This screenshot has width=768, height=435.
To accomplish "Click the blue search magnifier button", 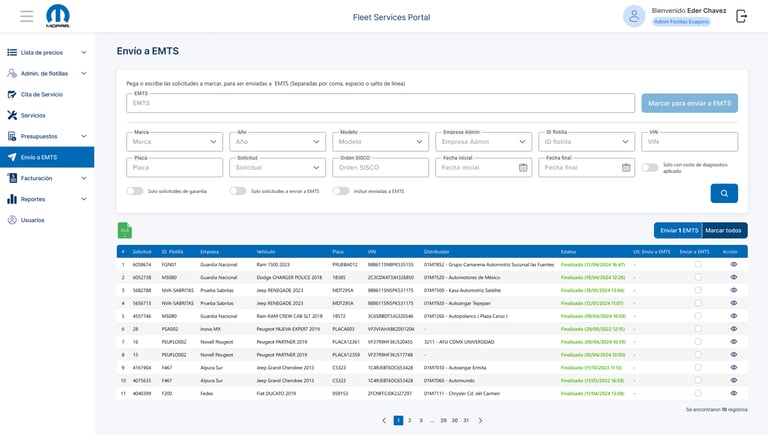I will 724,193.
